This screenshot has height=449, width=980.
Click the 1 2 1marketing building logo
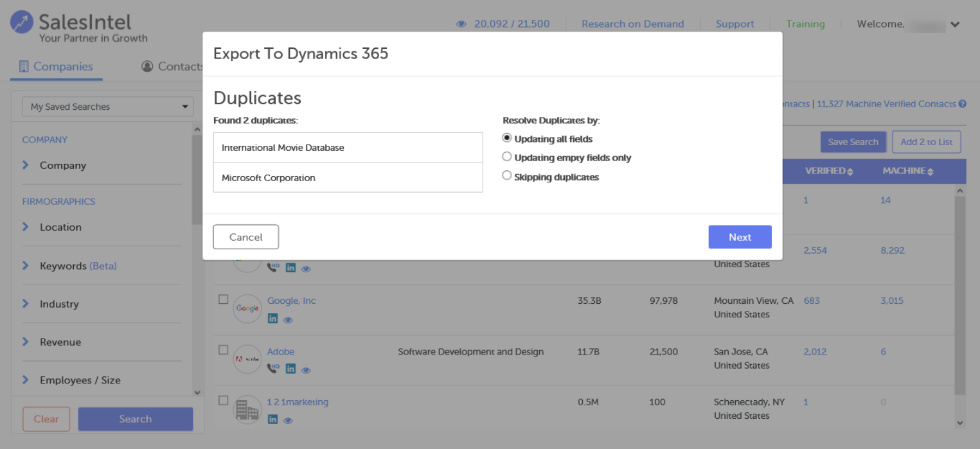(247, 409)
